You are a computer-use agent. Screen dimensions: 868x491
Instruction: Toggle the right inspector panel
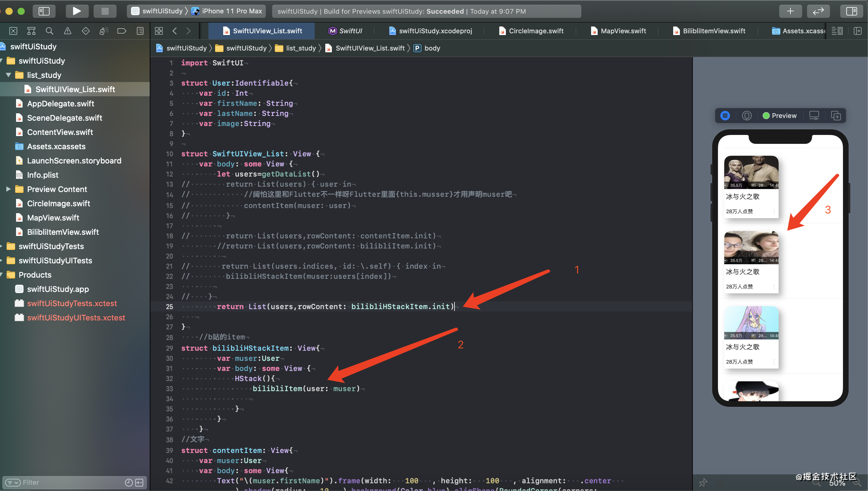pos(851,11)
